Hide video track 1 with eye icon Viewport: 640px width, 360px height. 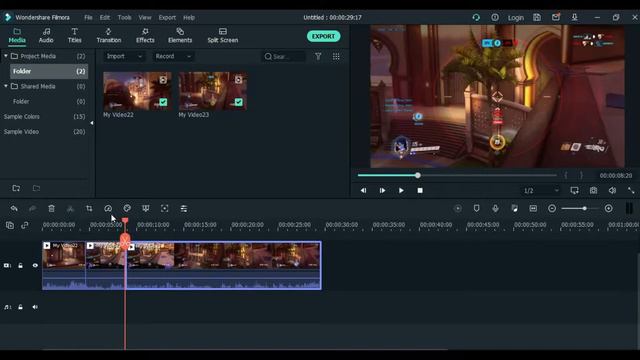[35, 266]
